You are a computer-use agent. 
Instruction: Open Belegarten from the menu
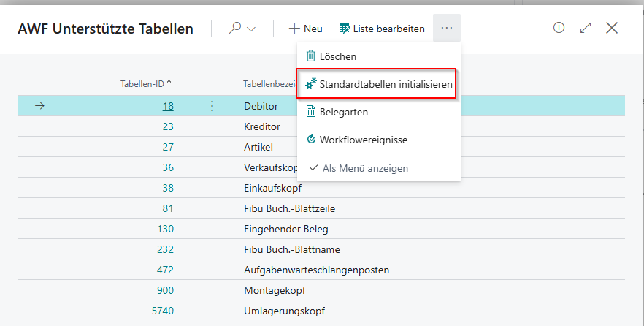(x=343, y=112)
